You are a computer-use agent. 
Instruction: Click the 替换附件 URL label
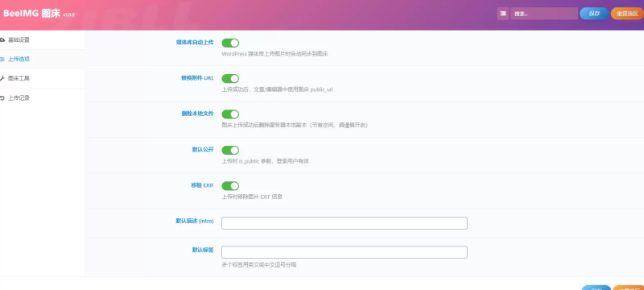[197, 78]
